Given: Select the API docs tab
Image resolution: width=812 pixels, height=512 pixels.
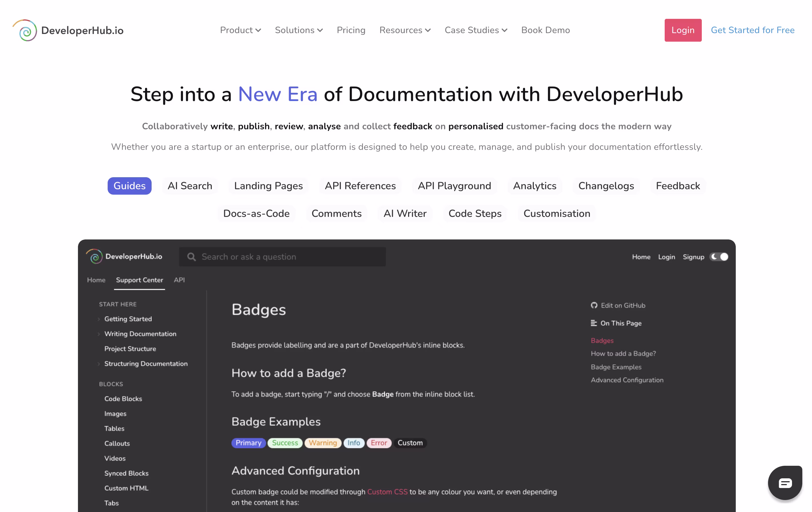Looking at the screenshot, I should click(x=179, y=280).
